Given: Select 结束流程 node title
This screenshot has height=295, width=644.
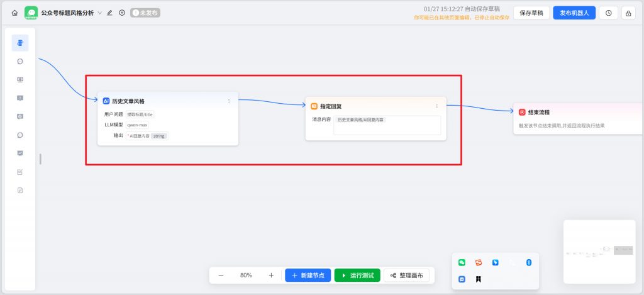Looking at the screenshot, I should [539, 112].
